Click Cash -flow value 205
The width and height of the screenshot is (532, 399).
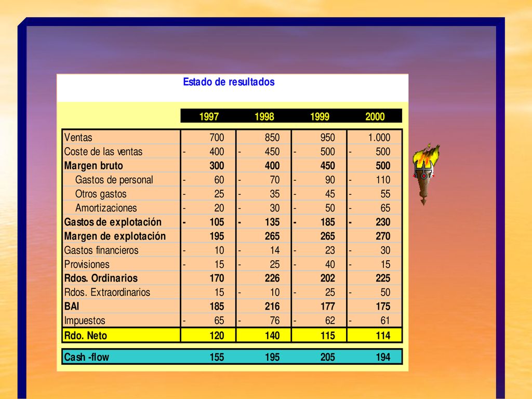pyautogui.click(x=327, y=357)
